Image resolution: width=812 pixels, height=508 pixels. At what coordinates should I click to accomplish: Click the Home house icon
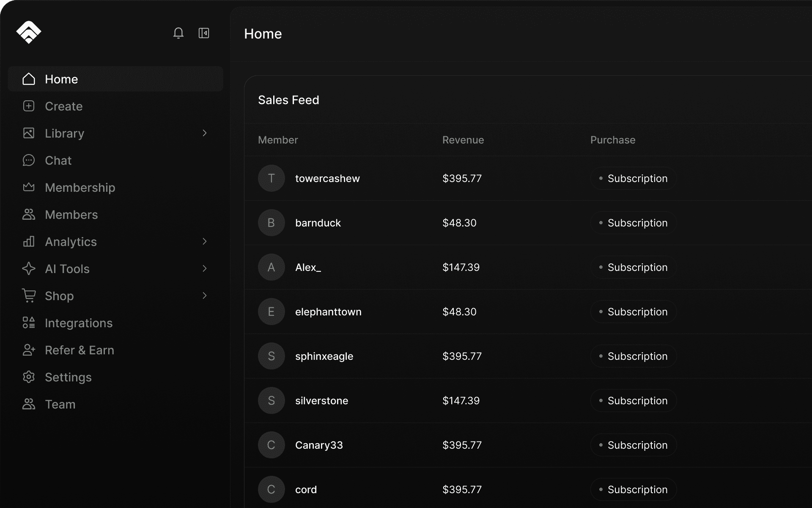29,79
